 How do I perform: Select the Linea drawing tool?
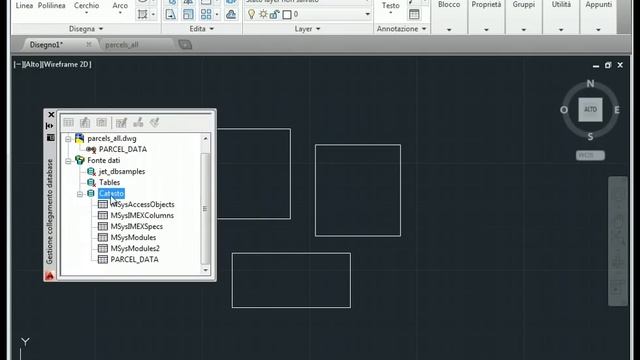point(24,5)
